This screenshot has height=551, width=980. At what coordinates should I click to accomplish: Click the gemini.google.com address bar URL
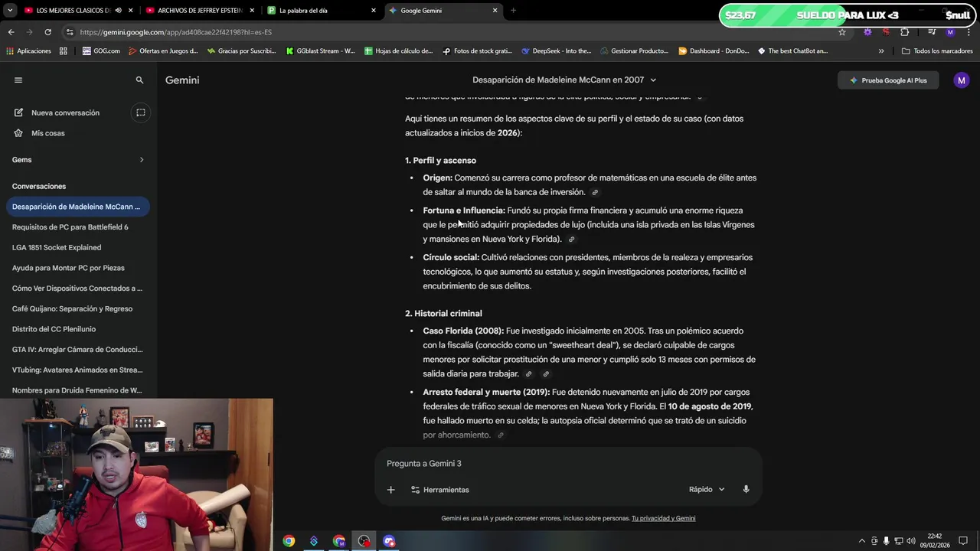click(176, 32)
